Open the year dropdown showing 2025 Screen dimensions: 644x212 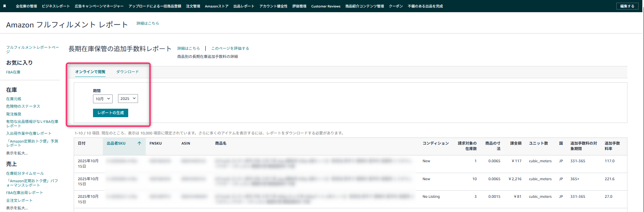click(x=128, y=99)
